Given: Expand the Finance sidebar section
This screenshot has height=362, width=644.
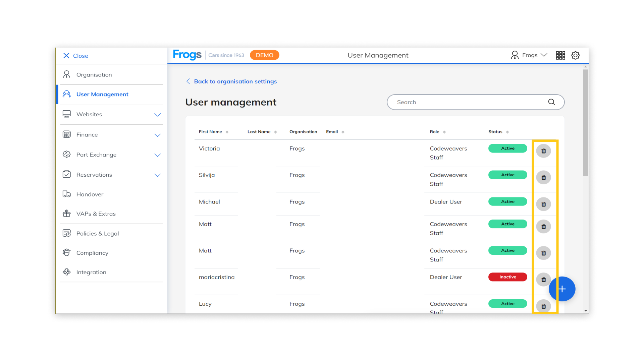Looking at the screenshot, I should point(157,135).
